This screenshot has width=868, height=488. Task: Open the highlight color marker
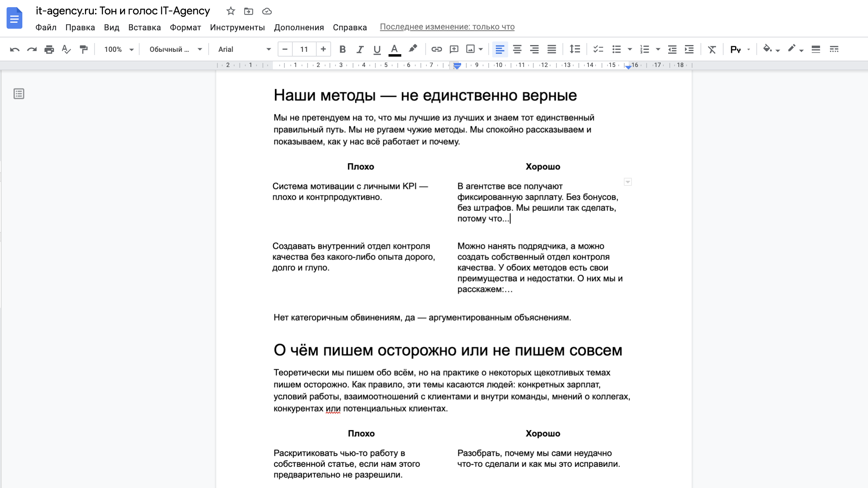(x=413, y=49)
